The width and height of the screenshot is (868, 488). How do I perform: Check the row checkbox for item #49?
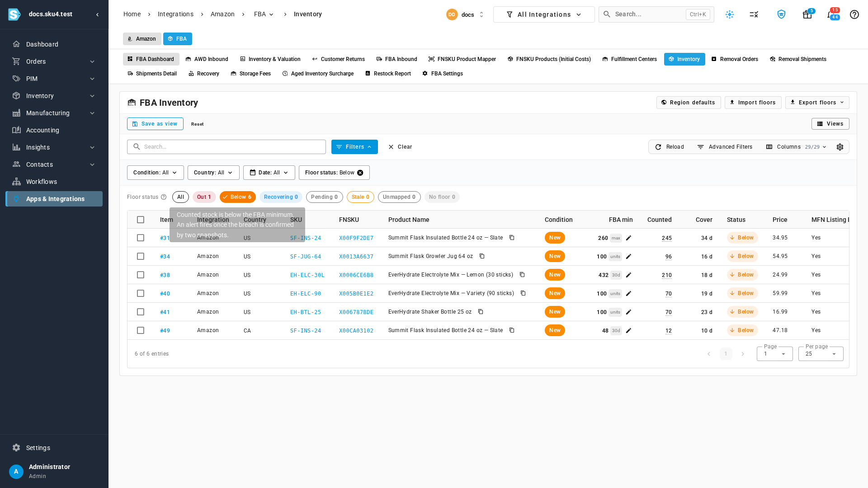pyautogui.click(x=141, y=330)
